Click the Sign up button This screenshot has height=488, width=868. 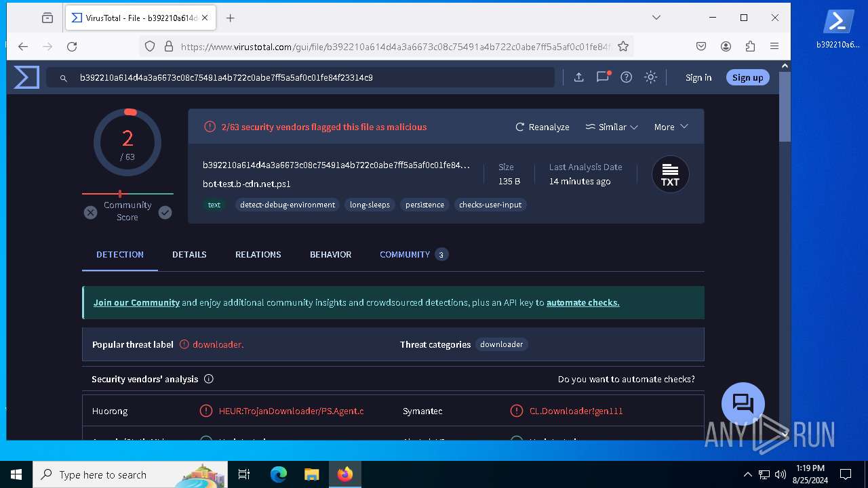747,77
